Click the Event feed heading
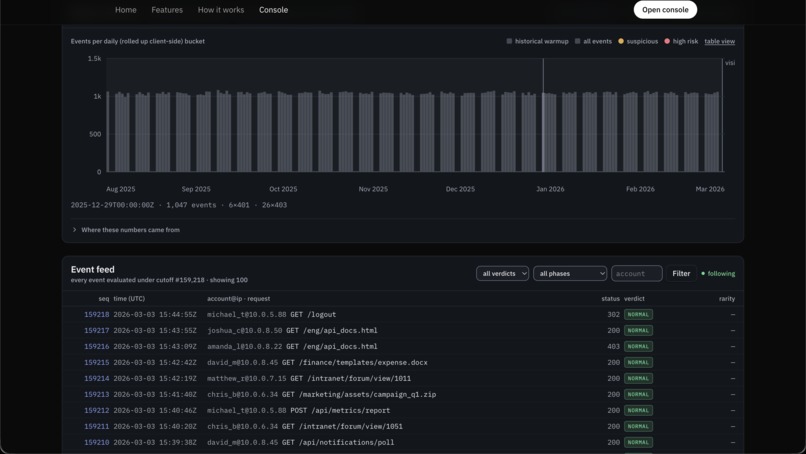 (93, 269)
